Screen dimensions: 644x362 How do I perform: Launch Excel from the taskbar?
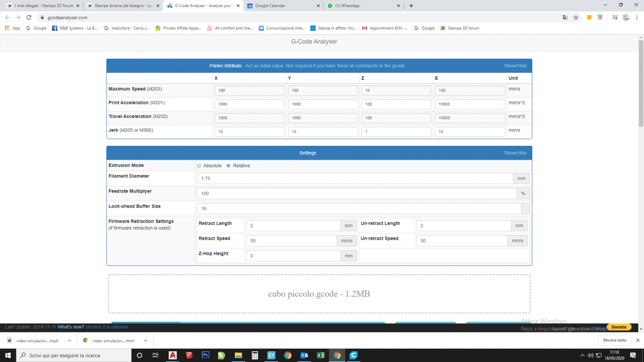tap(320, 355)
